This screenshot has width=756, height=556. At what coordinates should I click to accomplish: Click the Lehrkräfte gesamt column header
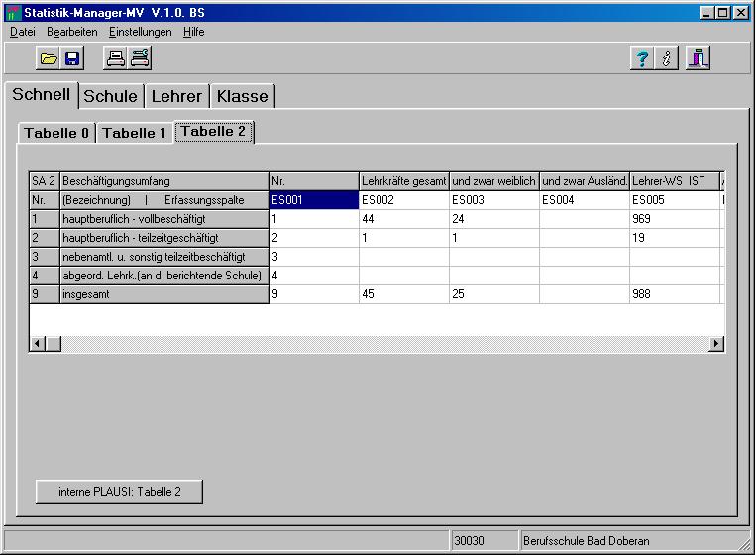403,181
